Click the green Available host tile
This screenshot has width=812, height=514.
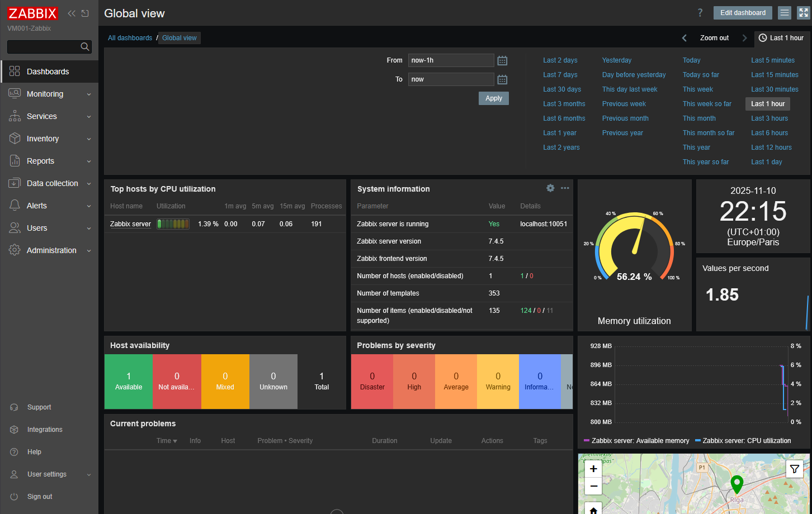pyautogui.click(x=129, y=382)
